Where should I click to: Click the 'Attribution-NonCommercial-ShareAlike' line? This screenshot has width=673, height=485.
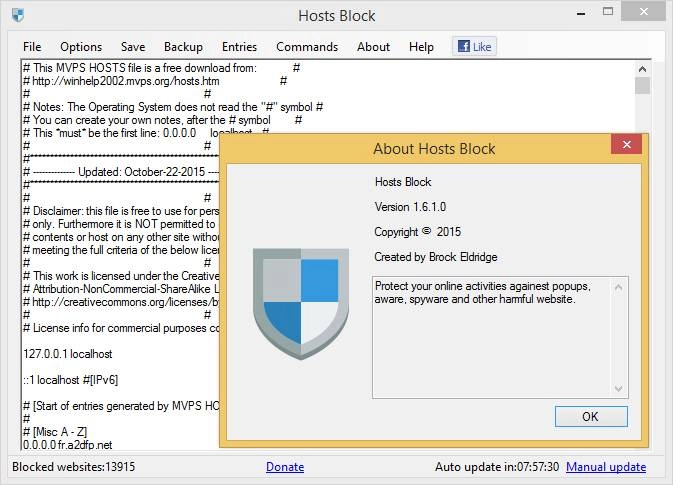(121, 289)
